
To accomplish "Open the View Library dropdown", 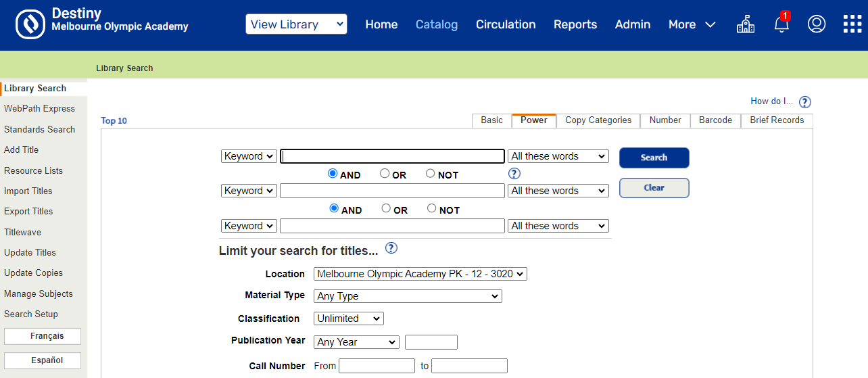I will pyautogui.click(x=296, y=24).
